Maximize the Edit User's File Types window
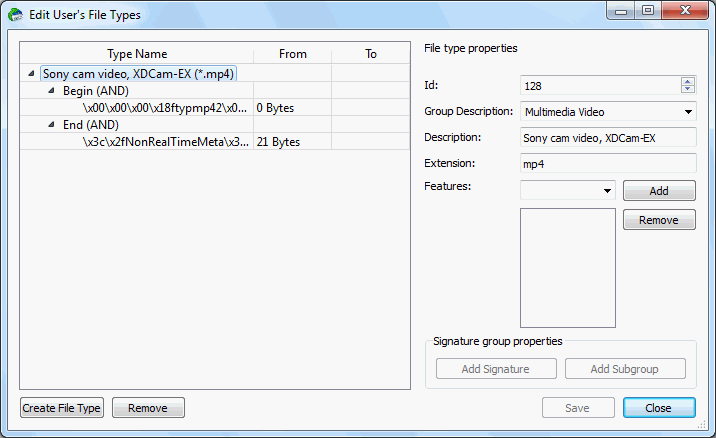Viewport: 716px width, 438px height. 648,10
